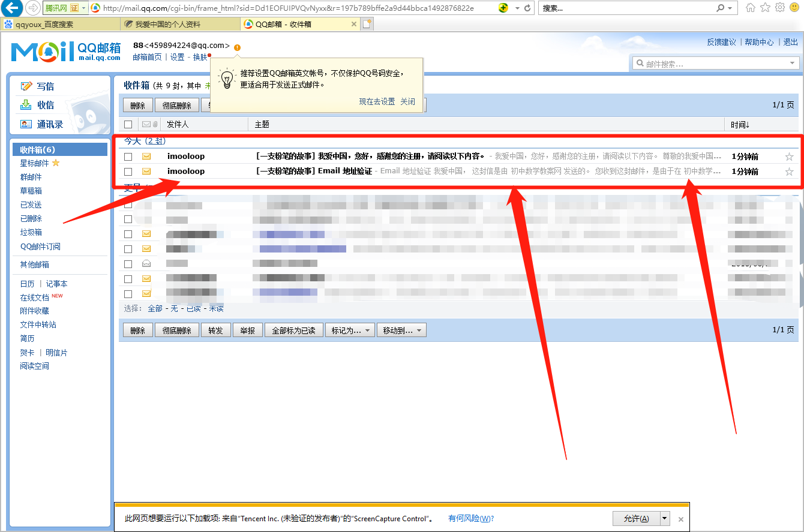The height and width of the screenshot is (532, 804).
Task: Click the opened-envelope icon in the blurred read mail row
Action: coord(146,264)
